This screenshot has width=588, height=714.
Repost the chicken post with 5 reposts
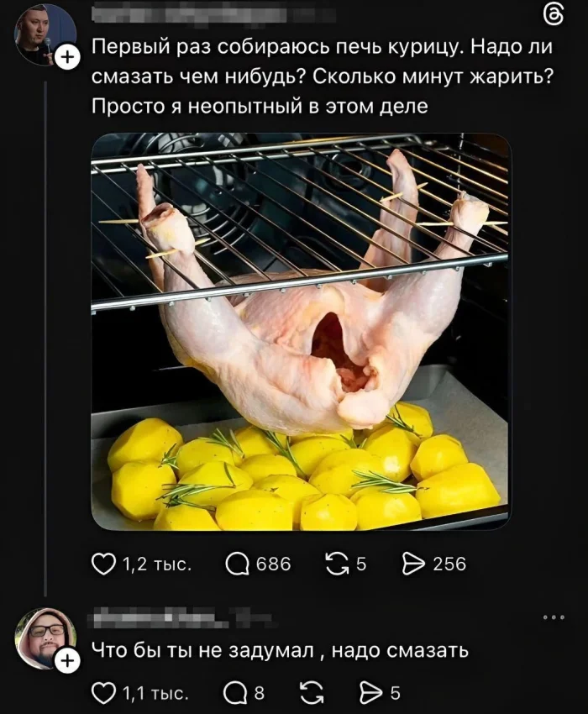(x=338, y=564)
